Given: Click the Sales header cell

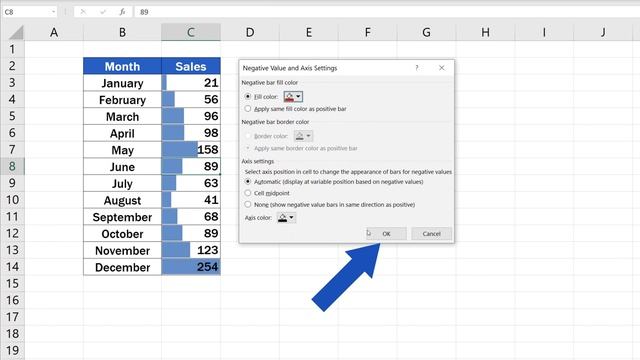Looking at the screenshot, I should (x=191, y=66).
